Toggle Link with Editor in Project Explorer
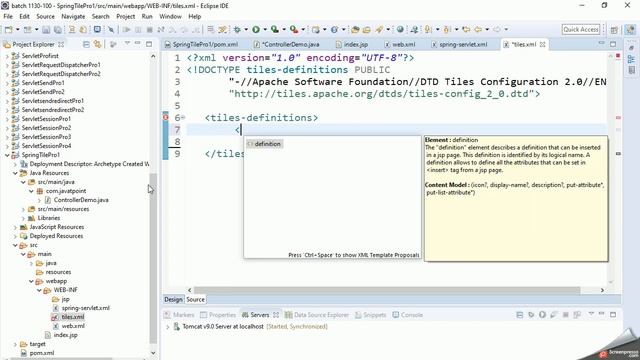 97,44
